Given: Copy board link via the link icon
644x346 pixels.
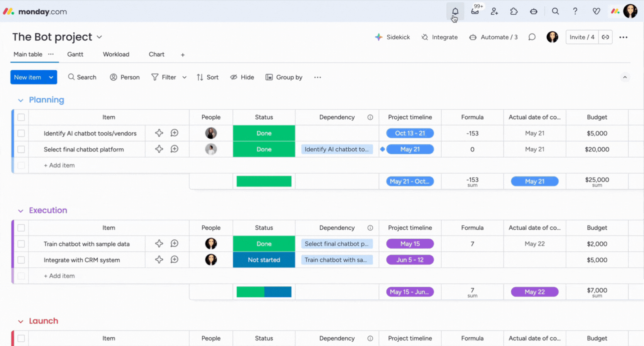Looking at the screenshot, I should (x=605, y=37).
